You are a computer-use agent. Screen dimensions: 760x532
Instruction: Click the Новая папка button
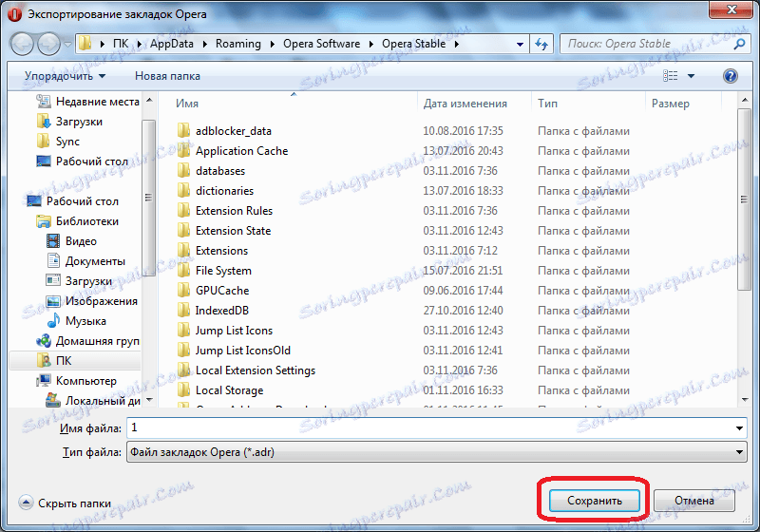(167, 76)
